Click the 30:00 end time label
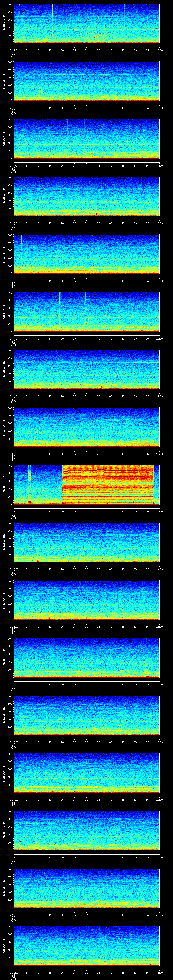The image size is (173, 980). (x=159, y=915)
